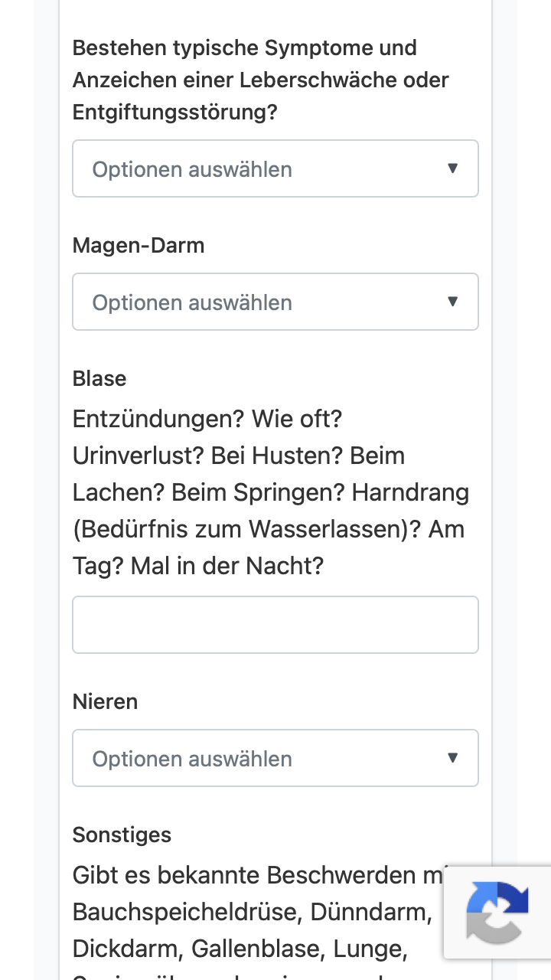Click the arrow icon of Leberschwäche dropdown
The height and width of the screenshot is (980, 551).
[x=452, y=168]
